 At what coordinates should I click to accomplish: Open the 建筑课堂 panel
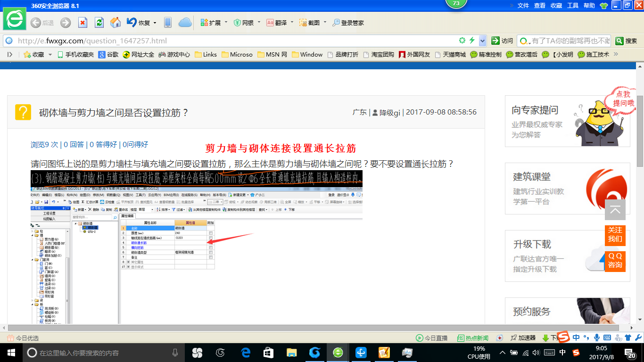tap(568, 189)
